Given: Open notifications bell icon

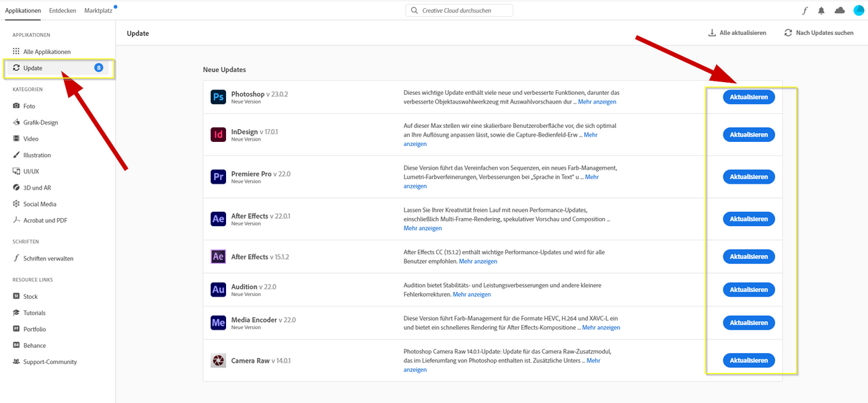Looking at the screenshot, I should [x=821, y=11].
